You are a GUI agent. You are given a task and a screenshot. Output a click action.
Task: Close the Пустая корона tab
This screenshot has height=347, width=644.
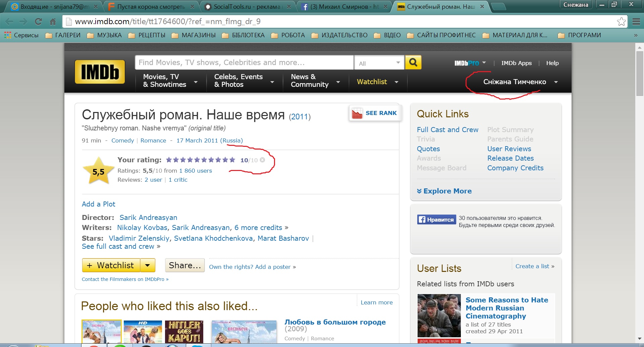[192, 6]
